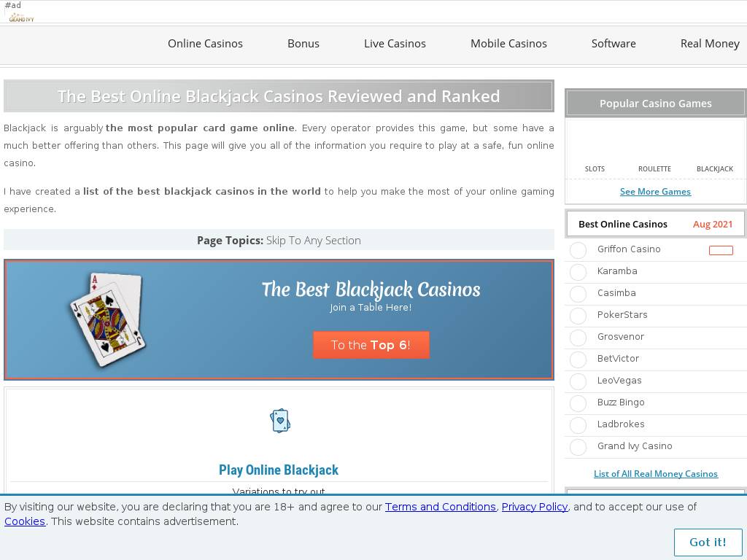Open the Mobile Casinos menu
Viewport: 747px width, 560px height.
point(508,44)
